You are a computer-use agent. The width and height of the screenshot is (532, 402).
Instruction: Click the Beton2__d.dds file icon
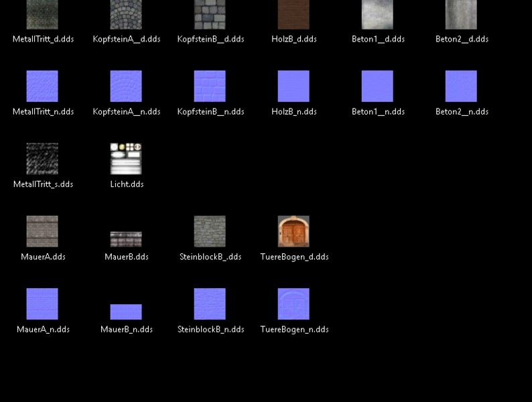click(x=461, y=15)
